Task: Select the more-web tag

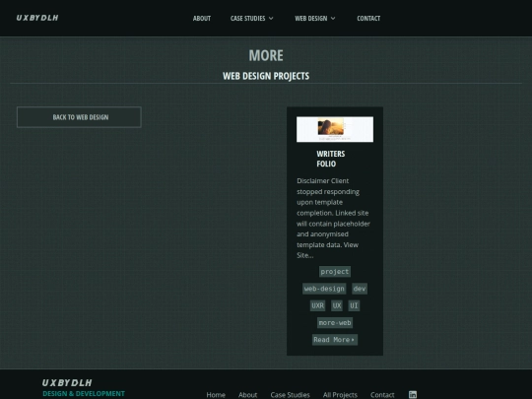Action: (335, 323)
